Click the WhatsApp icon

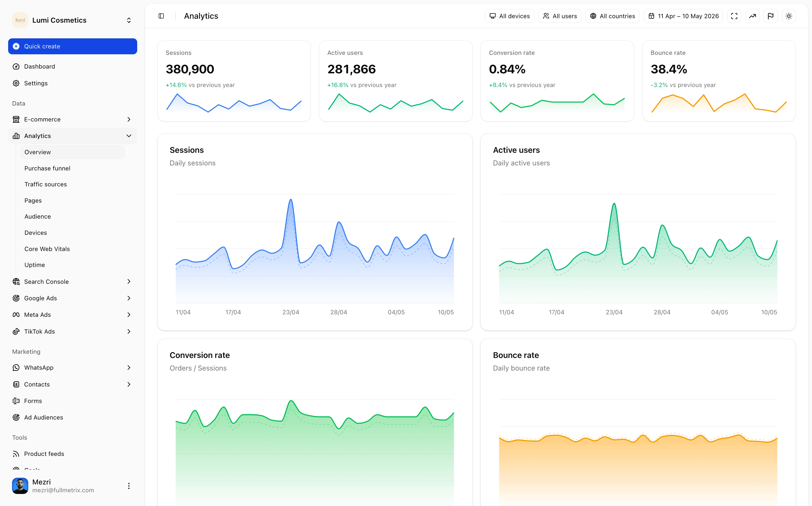(16, 368)
